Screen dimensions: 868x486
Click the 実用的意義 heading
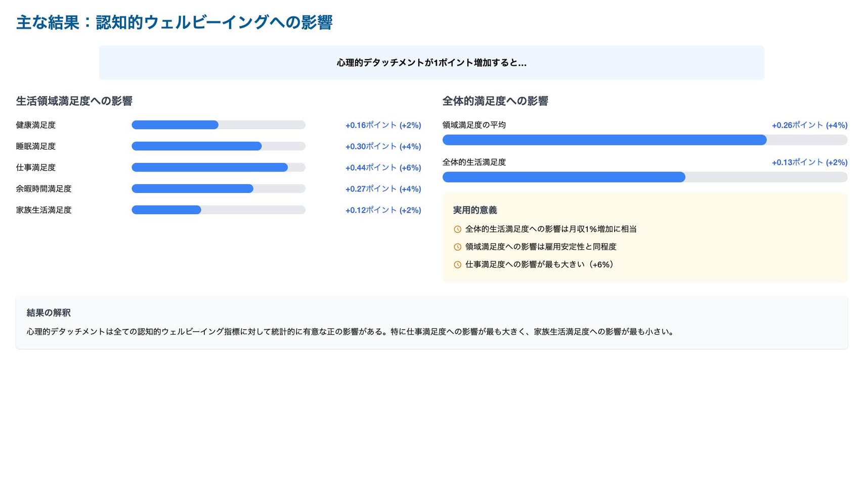coord(474,210)
